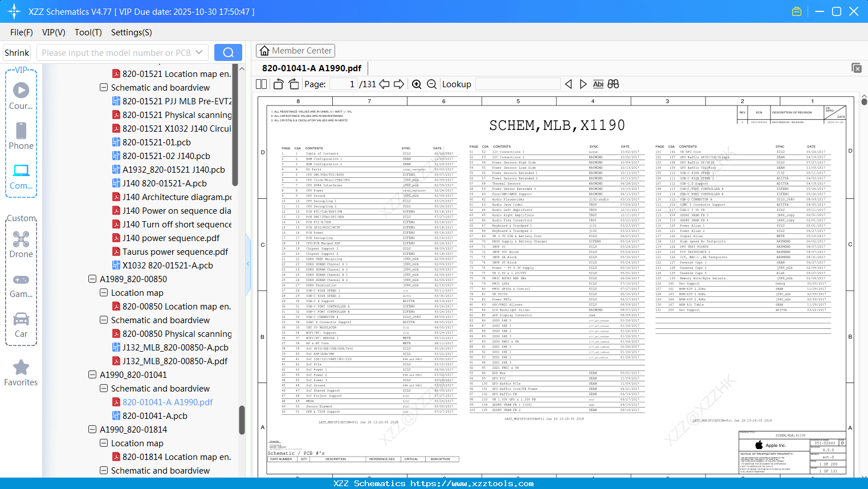This screenshot has width=868, height=489.
Task: Go to the previous page arrow
Action: [384, 84]
